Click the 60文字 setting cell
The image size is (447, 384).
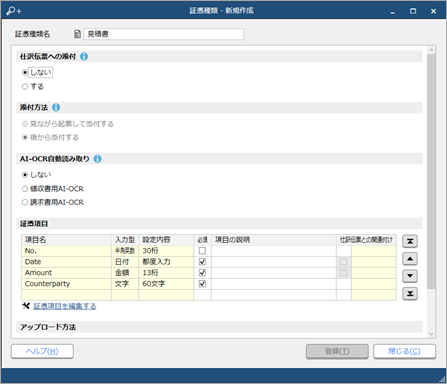tap(166, 284)
